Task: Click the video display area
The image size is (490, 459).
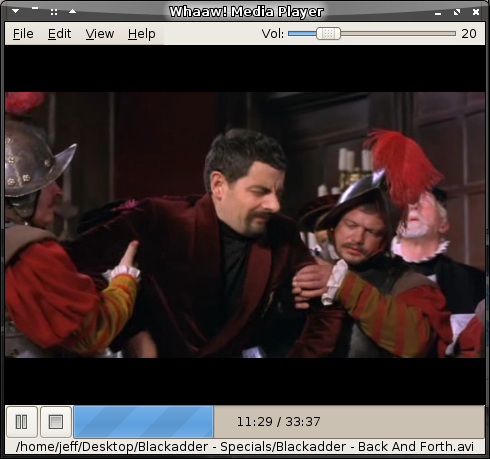Action: point(245,225)
